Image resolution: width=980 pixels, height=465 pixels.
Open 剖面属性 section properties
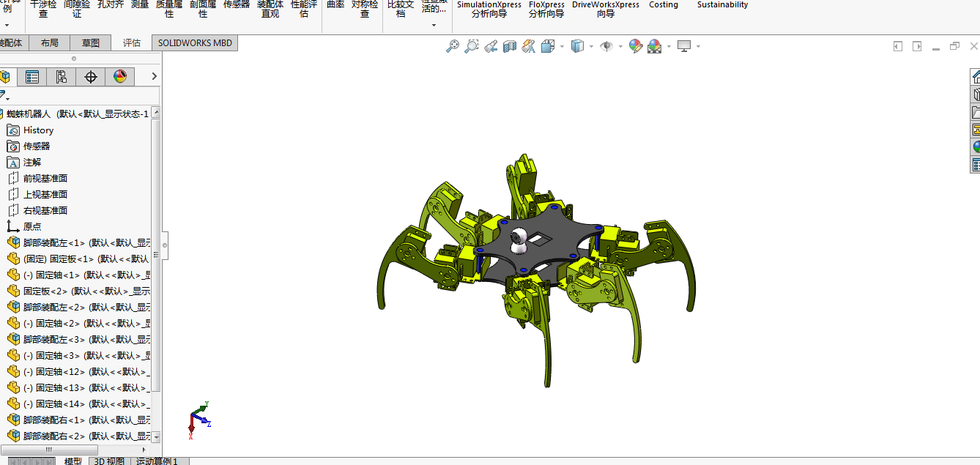pyautogui.click(x=203, y=9)
